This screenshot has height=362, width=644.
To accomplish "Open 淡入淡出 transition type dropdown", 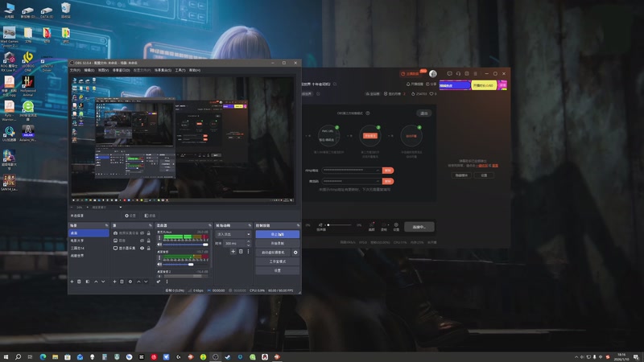I will (x=233, y=234).
